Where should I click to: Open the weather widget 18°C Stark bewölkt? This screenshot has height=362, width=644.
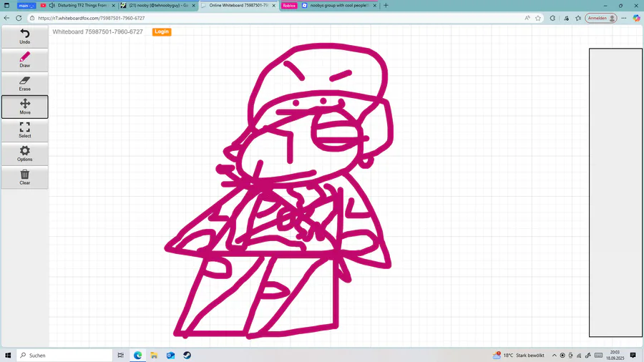point(519,355)
